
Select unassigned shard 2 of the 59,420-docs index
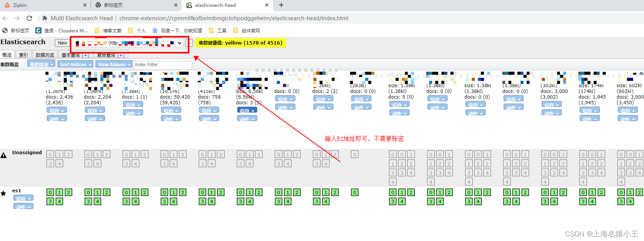183,154
